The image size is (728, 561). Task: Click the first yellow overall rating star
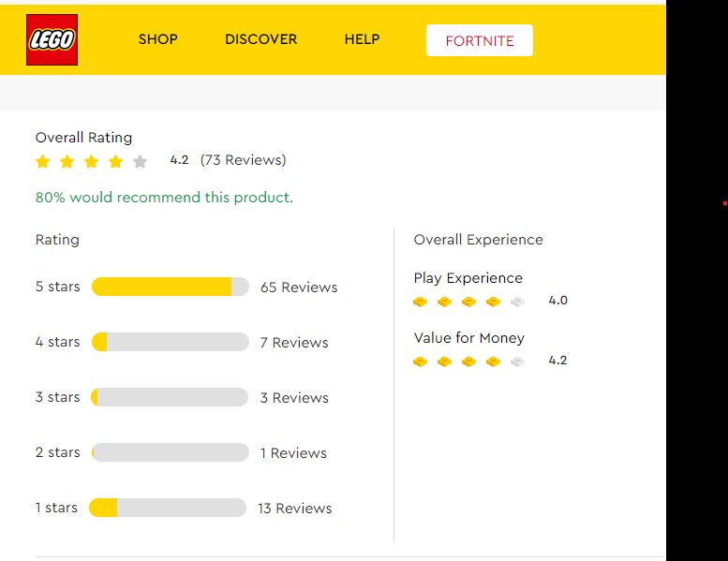click(x=42, y=161)
